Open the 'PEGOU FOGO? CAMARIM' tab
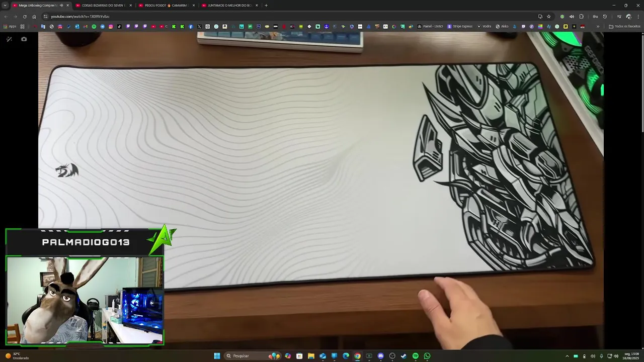Viewport: 644px width, 362px height. (x=166, y=5)
